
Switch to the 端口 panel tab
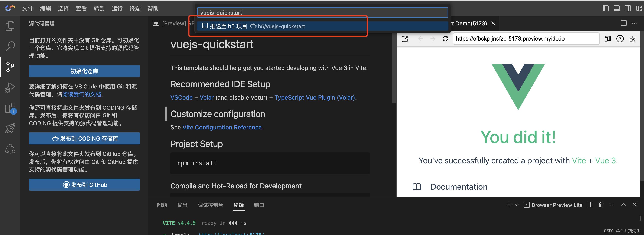click(x=259, y=205)
